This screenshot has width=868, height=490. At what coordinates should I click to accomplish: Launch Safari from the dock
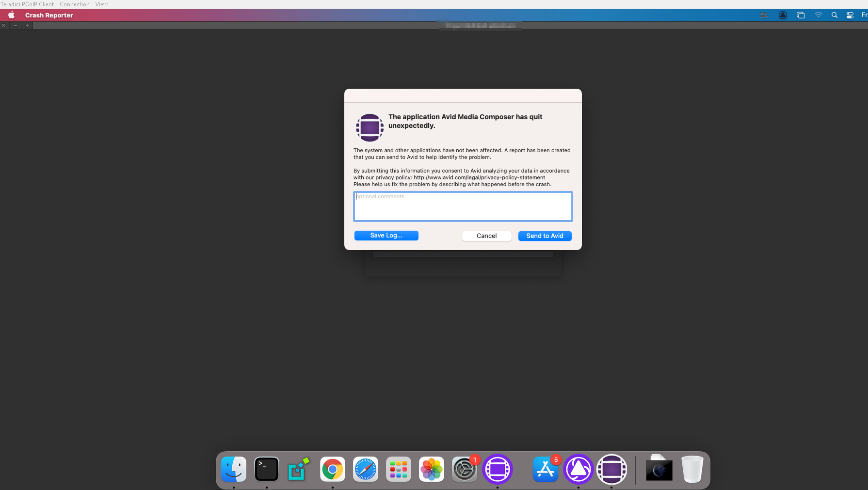click(366, 469)
